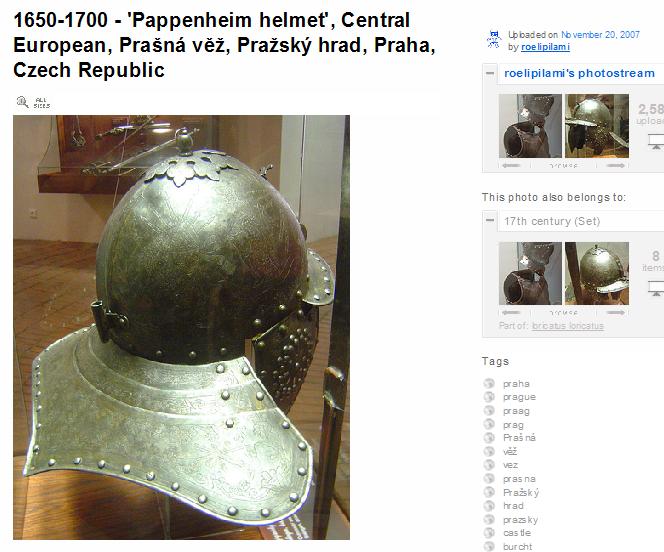Image resolution: width=664 pixels, height=552 pixels.
Task: Open November 20, 2007 upload date link
Action: [600, 35]
